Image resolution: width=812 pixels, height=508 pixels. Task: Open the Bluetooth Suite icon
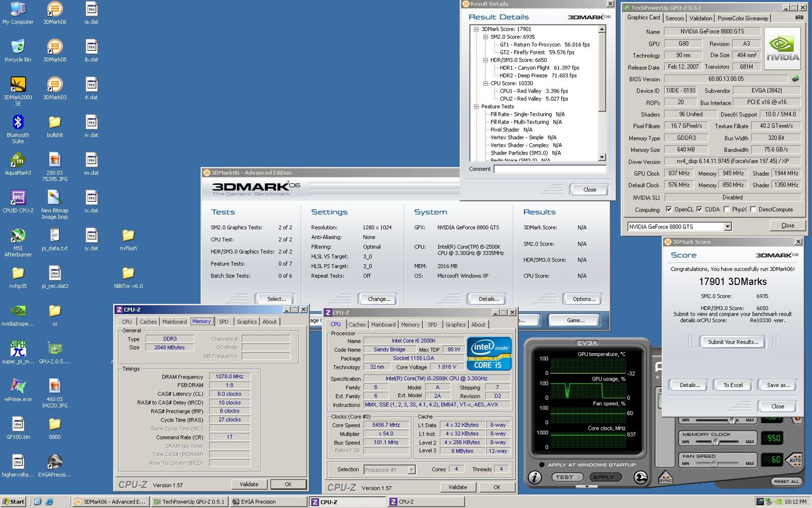click(x=18, y=129)
